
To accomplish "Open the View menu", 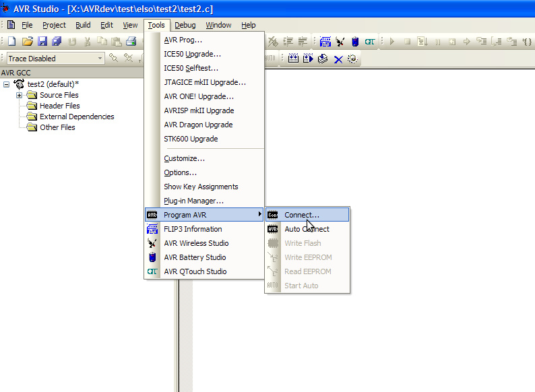I will tap(130, 25).
